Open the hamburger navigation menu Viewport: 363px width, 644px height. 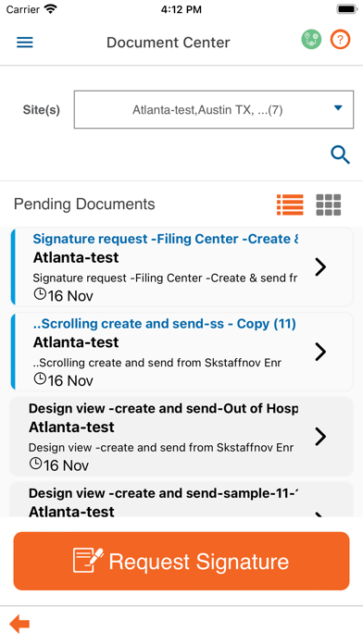coord(25,43)
